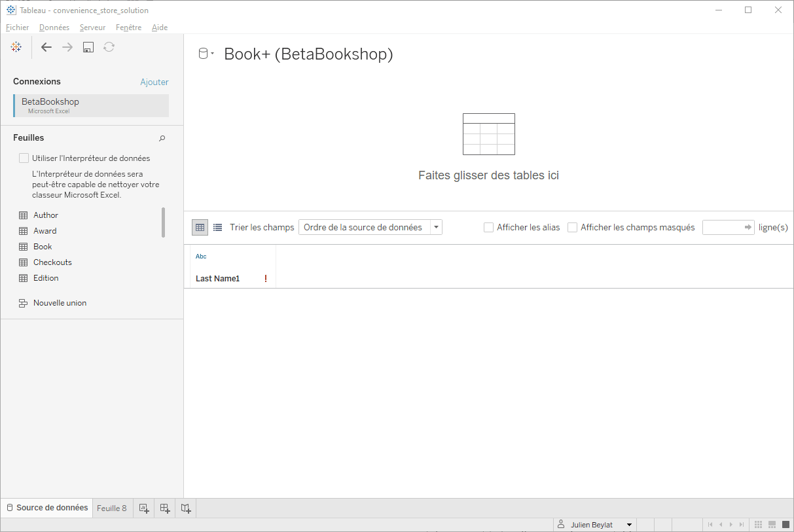
Task: Switch to the Feuille 8 tab
Action: pyautogui.click(x=112, y=508)
